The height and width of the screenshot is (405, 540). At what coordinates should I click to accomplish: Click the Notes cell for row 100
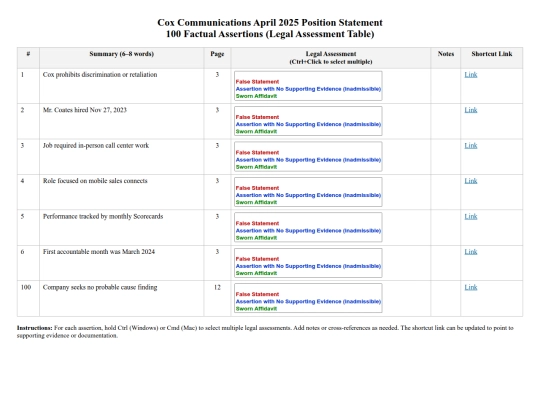point(445,299)
